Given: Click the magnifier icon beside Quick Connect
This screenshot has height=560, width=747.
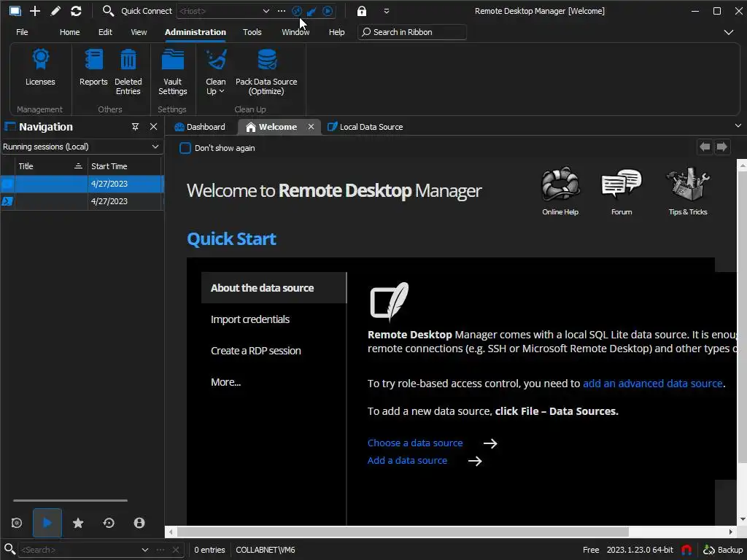Looking at the screenshot, I should (x=108, y=11).
